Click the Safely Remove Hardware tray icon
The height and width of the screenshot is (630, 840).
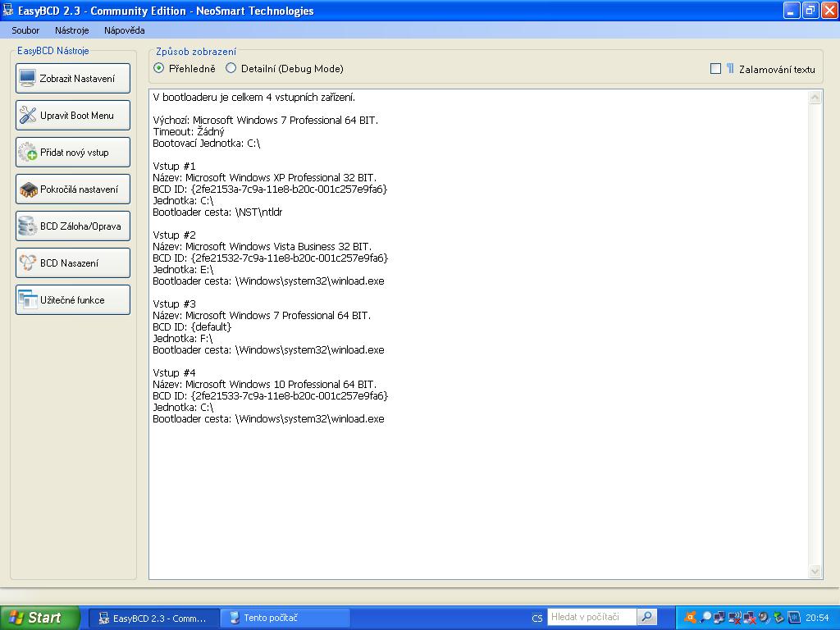point(779,618)
